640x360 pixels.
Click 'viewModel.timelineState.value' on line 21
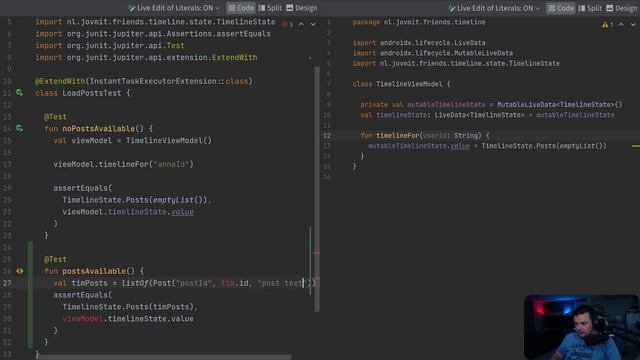[x=128, y=211]
